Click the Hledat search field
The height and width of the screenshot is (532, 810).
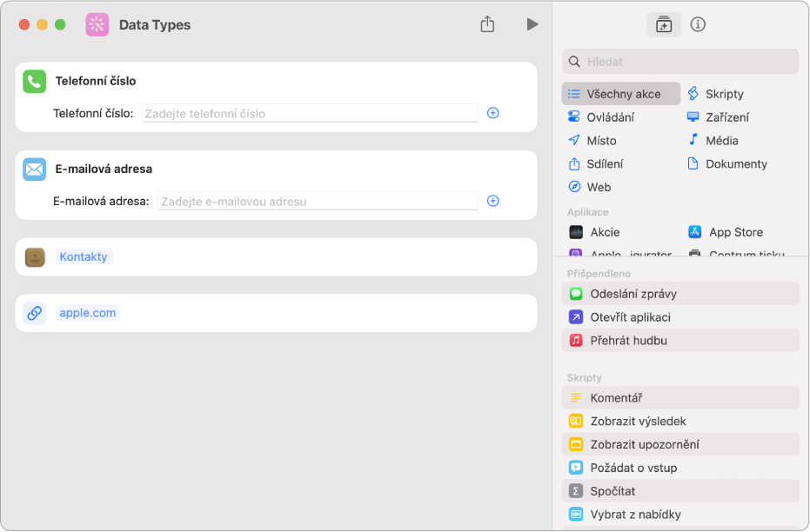click(x=680, y=62)
